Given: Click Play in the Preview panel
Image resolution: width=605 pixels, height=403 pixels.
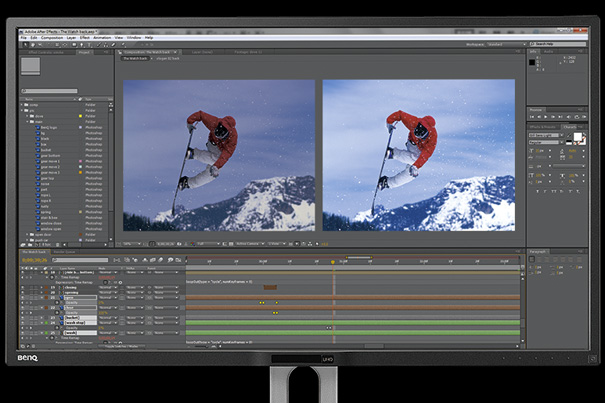Looking at the screenshot, I should 546,117.
